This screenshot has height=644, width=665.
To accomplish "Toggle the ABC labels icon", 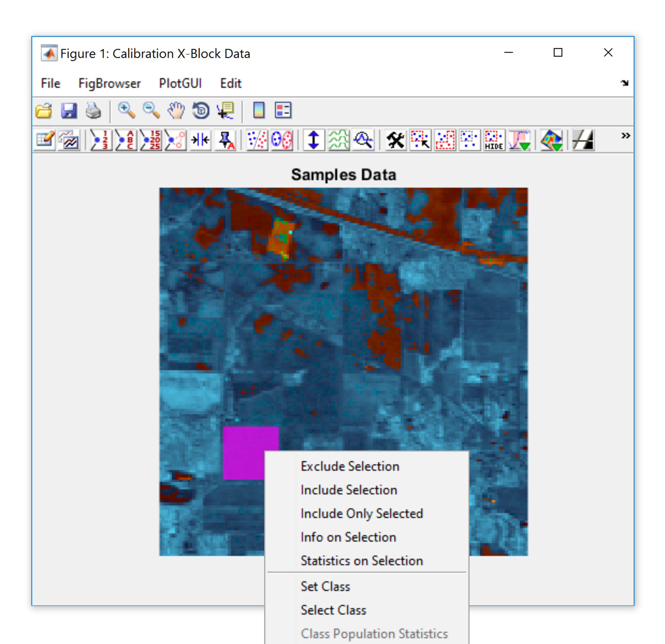I will 126,140.
